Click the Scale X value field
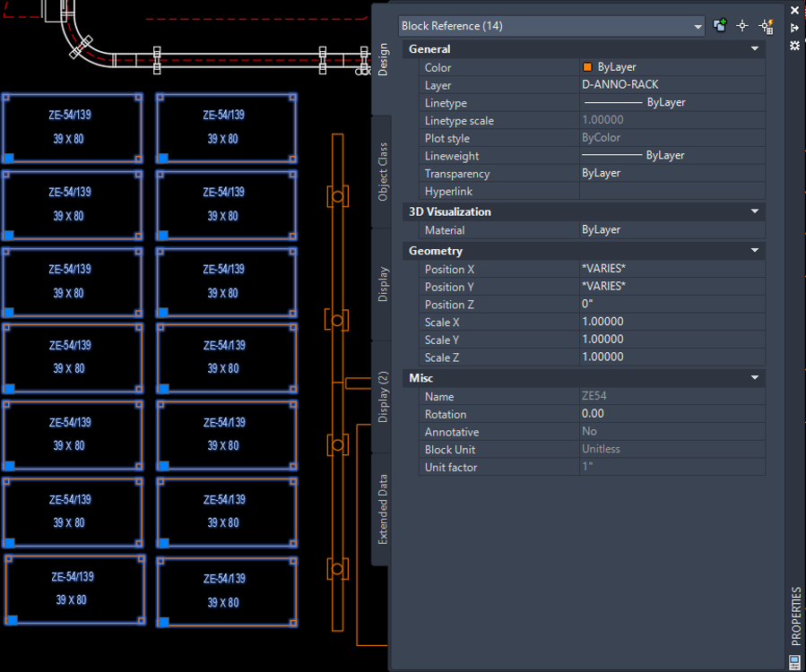 (671, 322)
